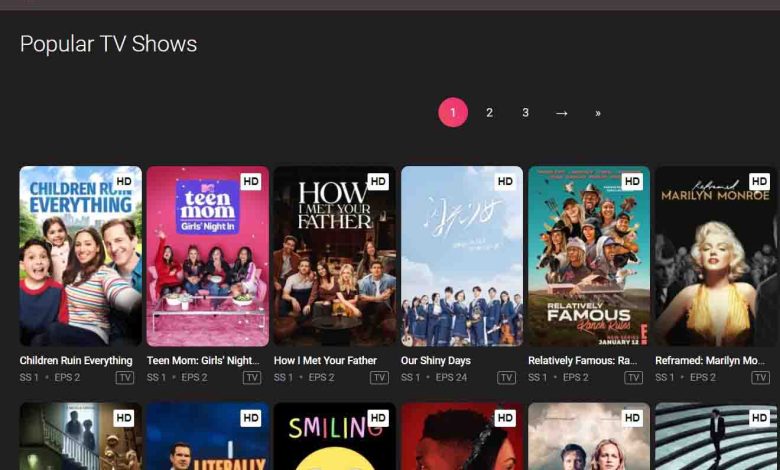Click TV tag under Our Shiny Days

pos(506,378)
